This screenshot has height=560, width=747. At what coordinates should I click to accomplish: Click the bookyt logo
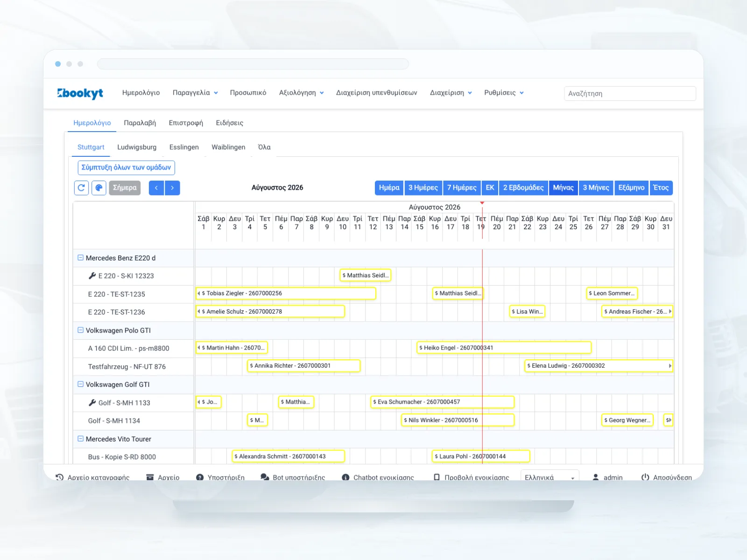point(80,93)
